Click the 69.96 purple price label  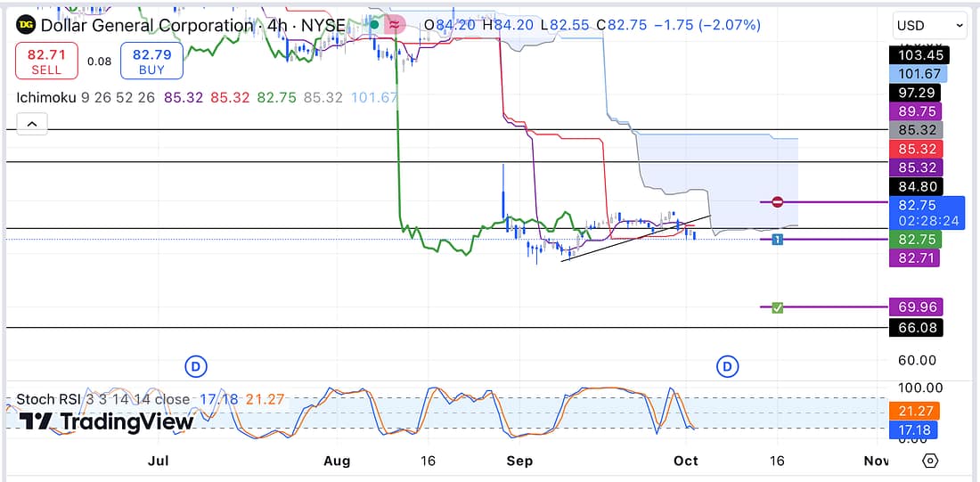(915, 307)
